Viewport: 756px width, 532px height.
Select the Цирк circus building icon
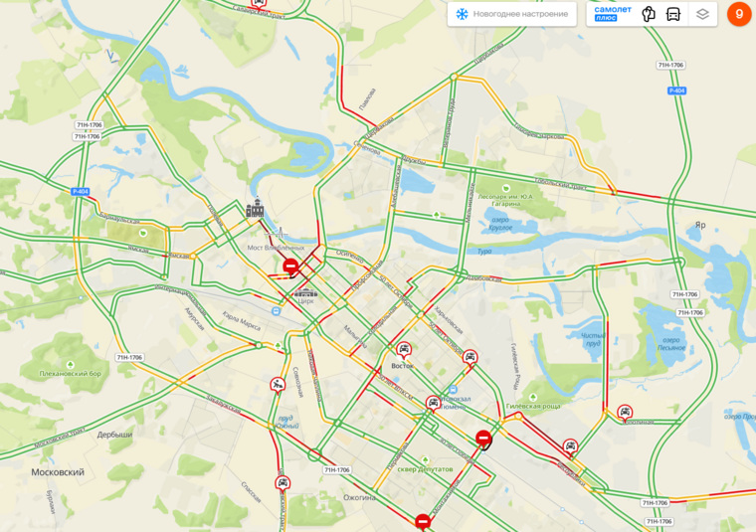click(x=305, y=292)
